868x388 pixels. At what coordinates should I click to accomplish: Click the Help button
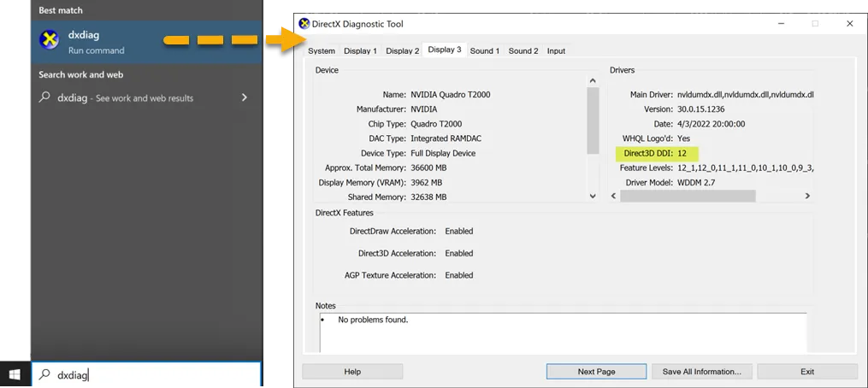point(352,372)
